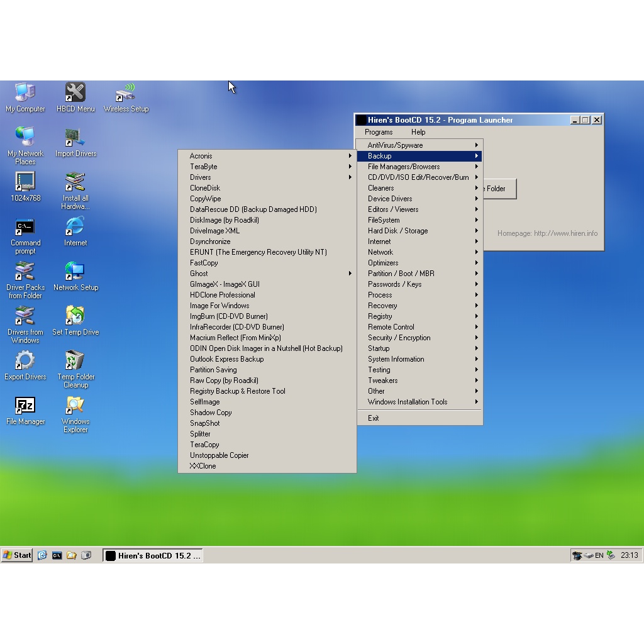This screenshot has width=644, height=644.
Task: Choose Macrium Reflect (From MiniXp) entry
Action: pyautogui.click(x=235, y=338)
